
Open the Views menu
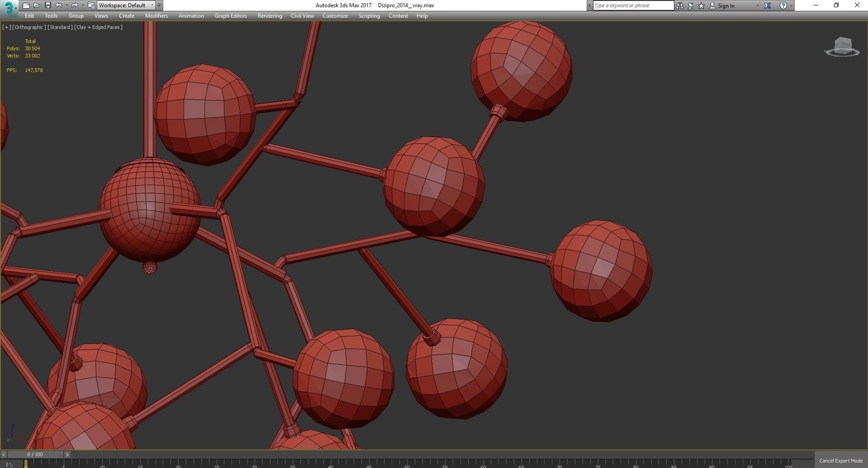click(101, 16)
